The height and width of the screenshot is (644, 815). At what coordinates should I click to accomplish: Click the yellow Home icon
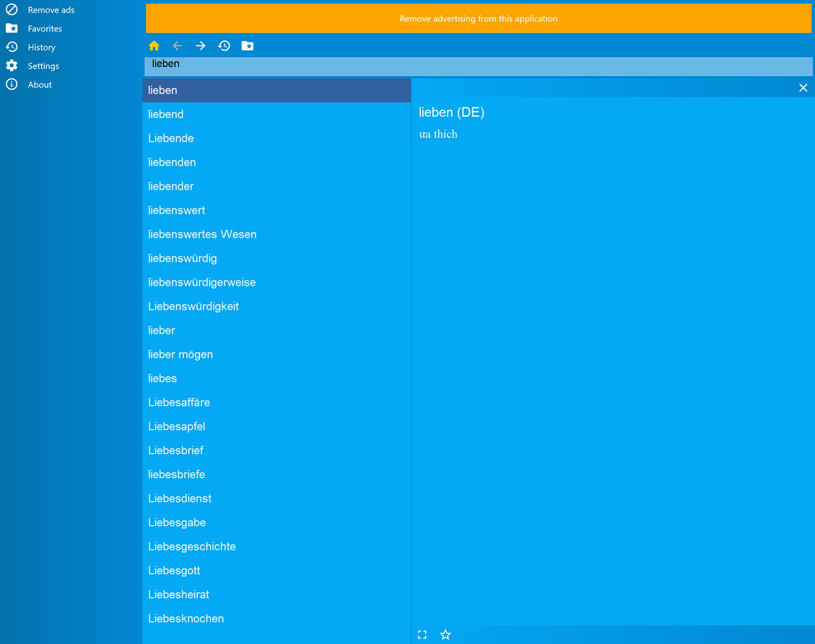coord(154,46)
